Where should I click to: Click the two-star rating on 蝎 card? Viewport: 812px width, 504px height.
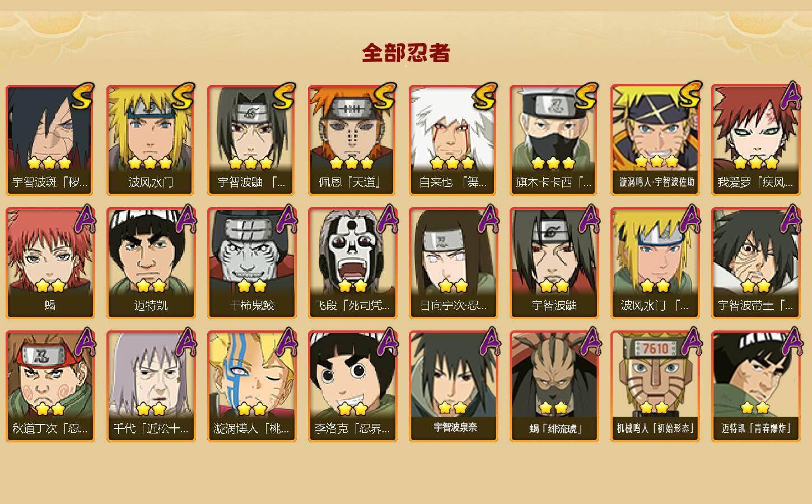click(x=50, y=286)
